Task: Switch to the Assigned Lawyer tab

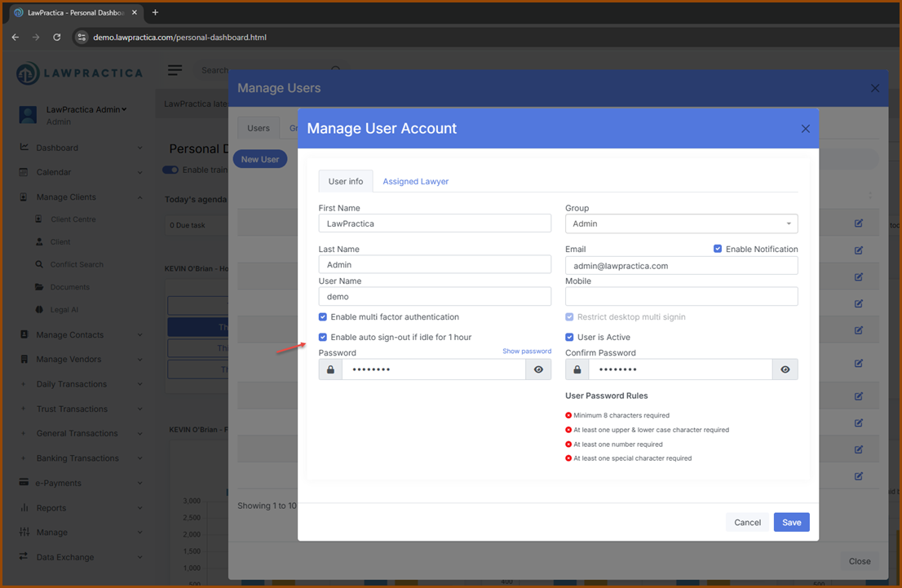Action: point(415,181)
